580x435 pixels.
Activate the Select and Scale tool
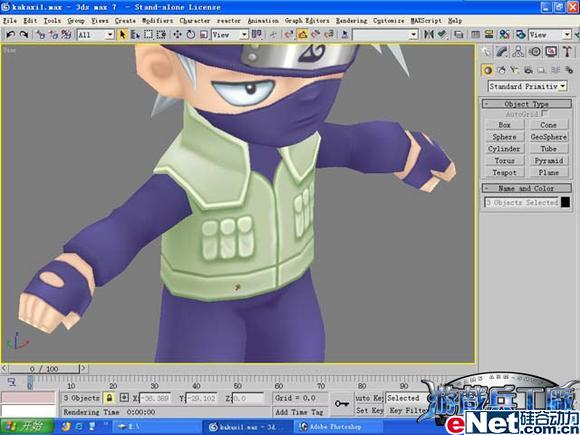click(204, 35)
